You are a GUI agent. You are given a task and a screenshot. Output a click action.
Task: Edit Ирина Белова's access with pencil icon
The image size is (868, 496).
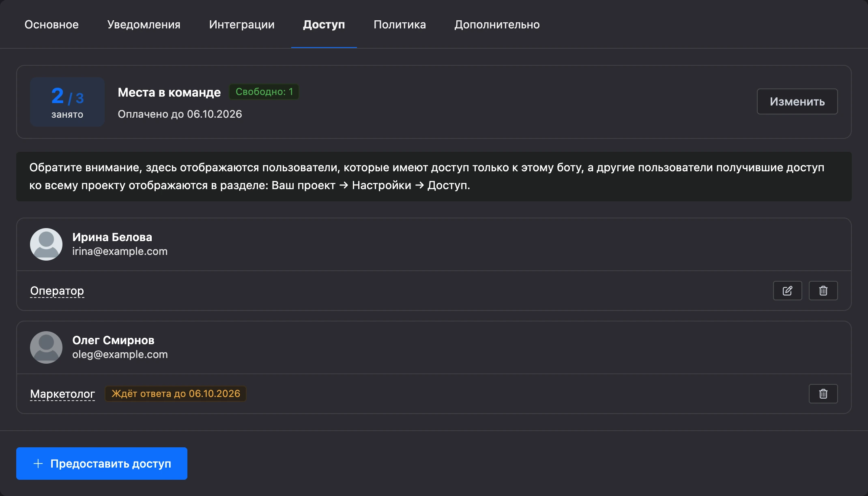(787, 291)
